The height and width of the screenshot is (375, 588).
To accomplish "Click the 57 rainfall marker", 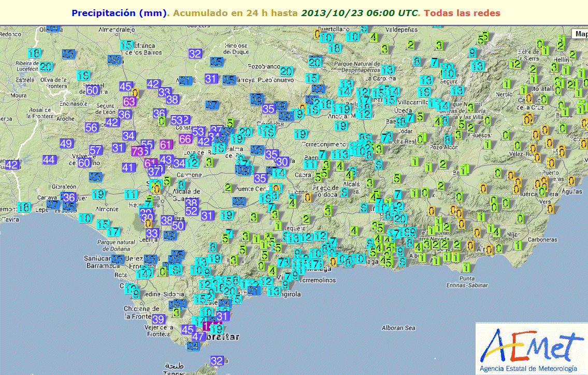I will click(x=96, y=150).
